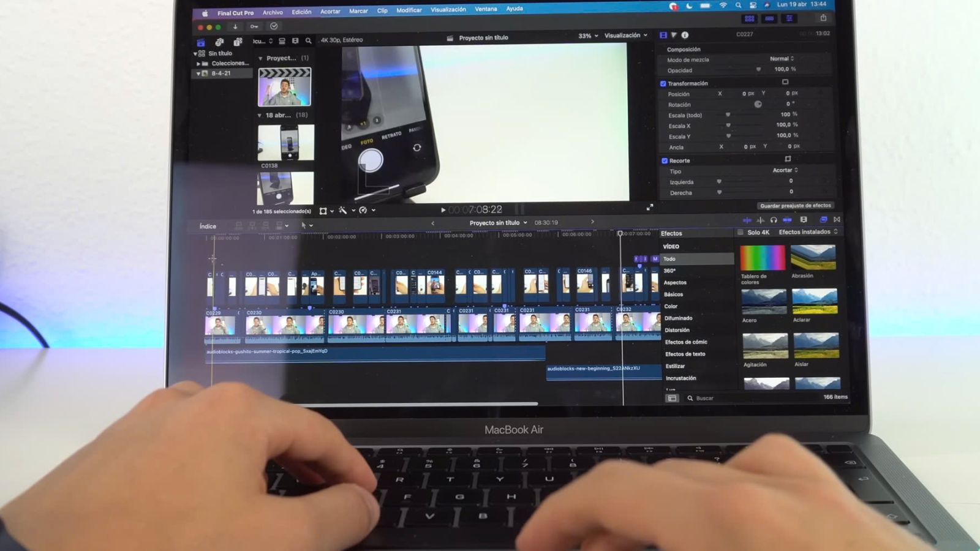Open the keyword editor key icon
This screenshot has width=980, height=551.
pos(254,26)
